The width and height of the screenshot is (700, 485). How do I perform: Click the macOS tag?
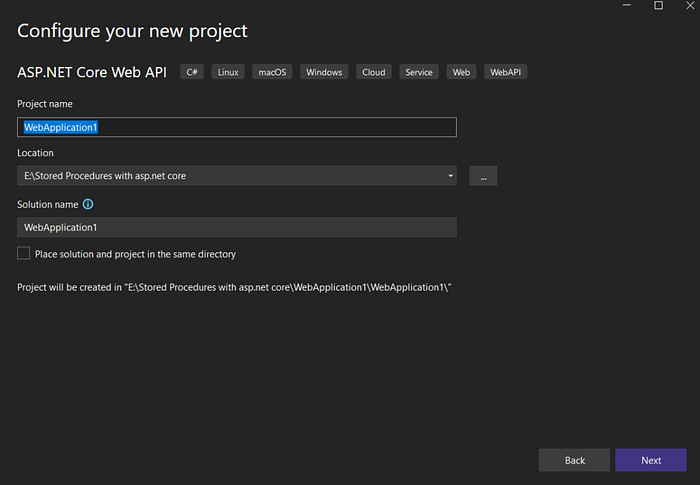coord(272,72)
